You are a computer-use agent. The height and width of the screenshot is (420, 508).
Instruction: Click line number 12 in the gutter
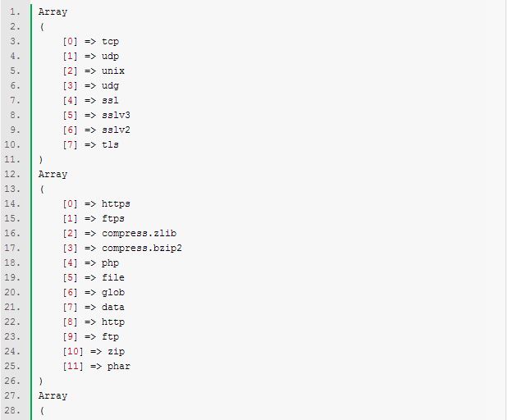(15, 174)
